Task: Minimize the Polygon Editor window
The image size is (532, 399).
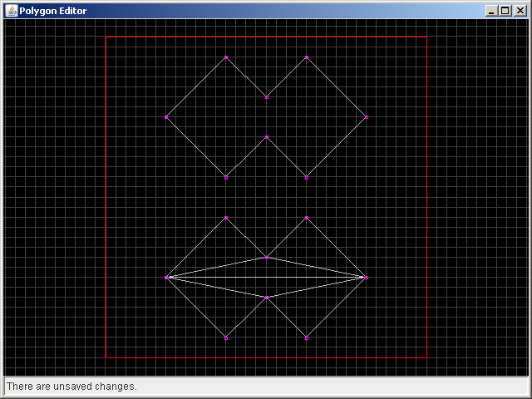Action: [492, 11]
